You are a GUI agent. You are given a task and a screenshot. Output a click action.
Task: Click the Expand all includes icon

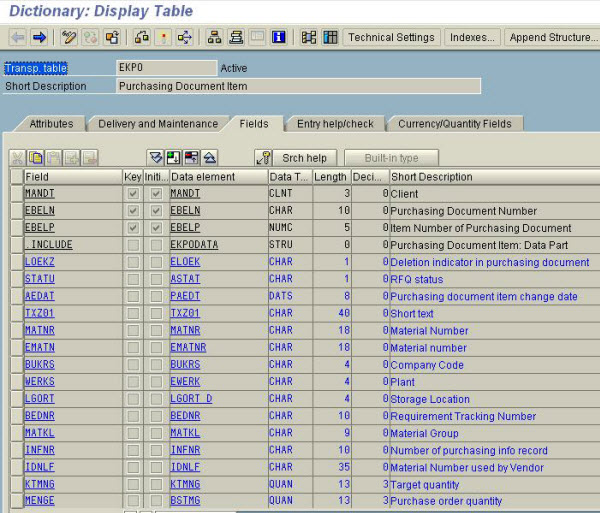tap(155, 158)
